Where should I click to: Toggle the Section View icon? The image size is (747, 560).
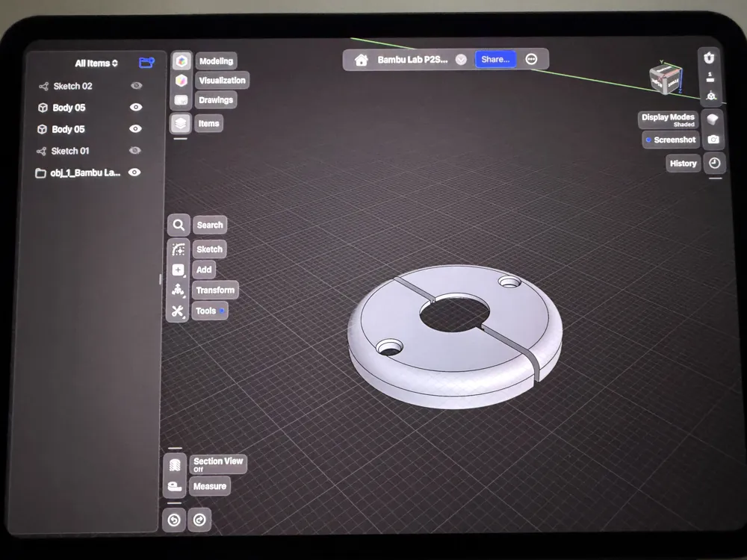click(174, 464)
